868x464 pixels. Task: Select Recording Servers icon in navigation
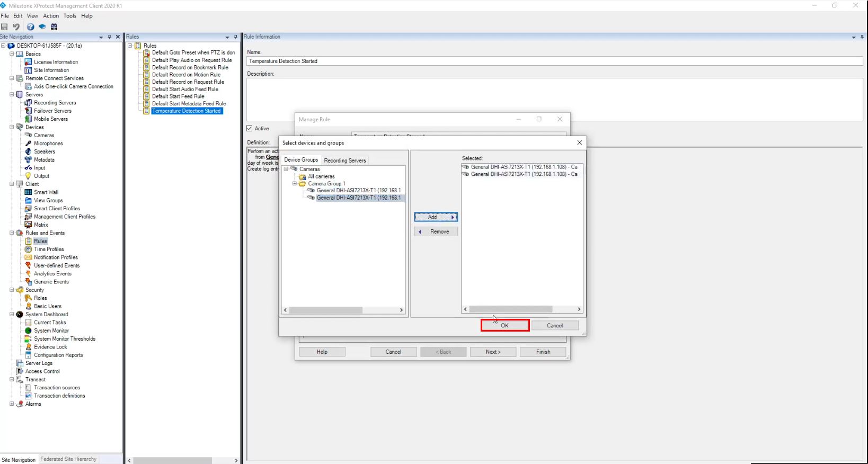(29, 103)
